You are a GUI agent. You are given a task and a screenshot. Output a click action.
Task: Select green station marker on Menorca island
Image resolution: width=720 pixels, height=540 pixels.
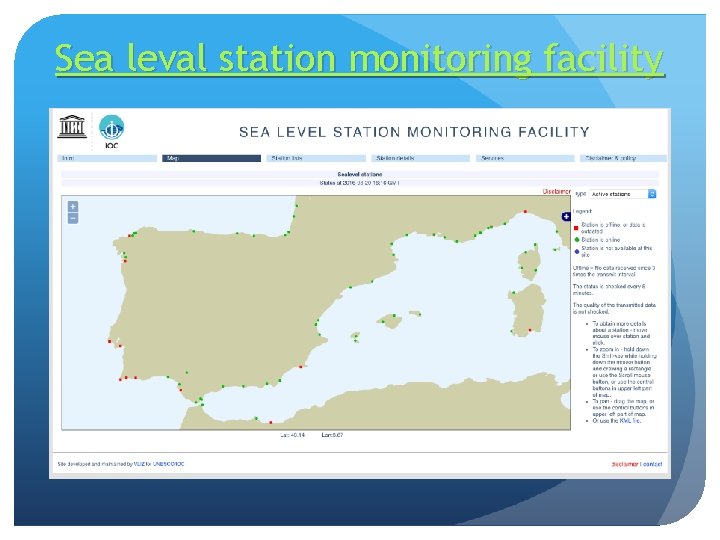[x=419, y=315]
